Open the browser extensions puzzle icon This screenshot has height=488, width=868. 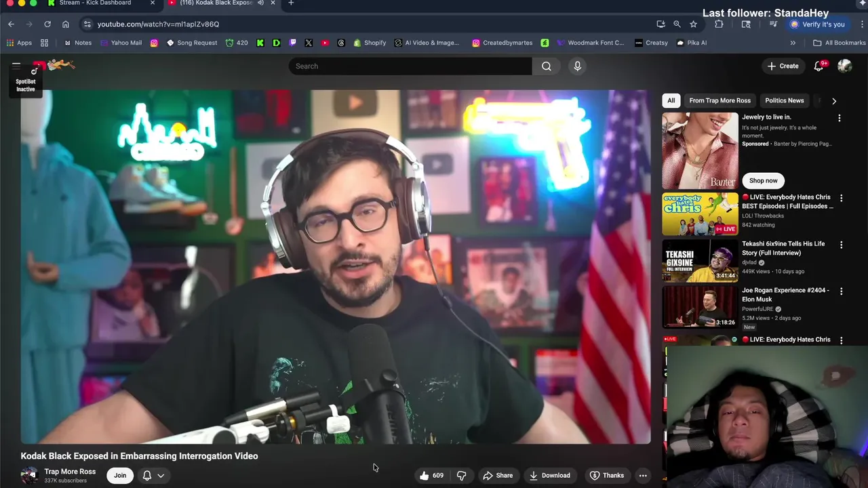click(719, 24)
